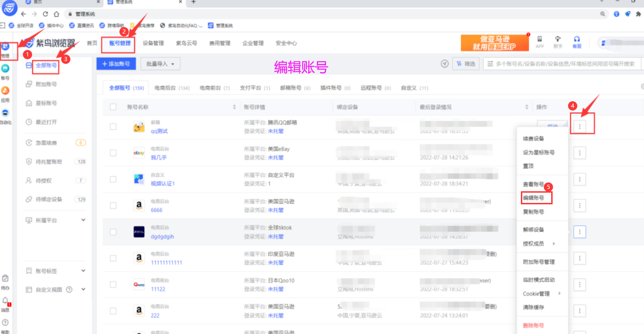Click the 自动化 sidebar icon
The image size is (644, 334).
pyautogui.click(x=5, y=113)
